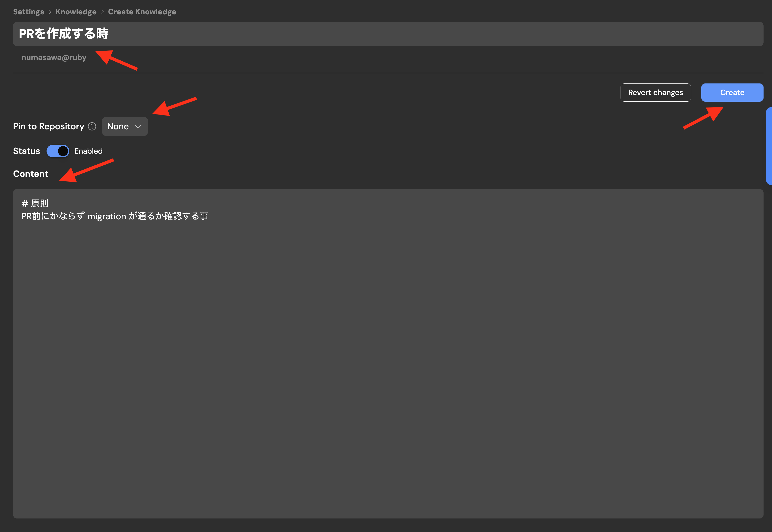This screenshot has width=772, height=532.
Task: Click the Enabled label next to Status
Action: click(x=88, y=151)
